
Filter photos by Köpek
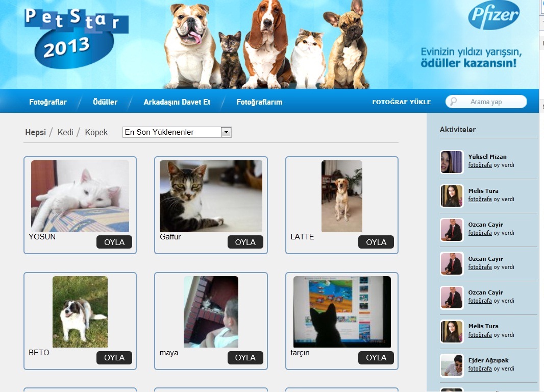pyautogui.click(x=96, y=133)
